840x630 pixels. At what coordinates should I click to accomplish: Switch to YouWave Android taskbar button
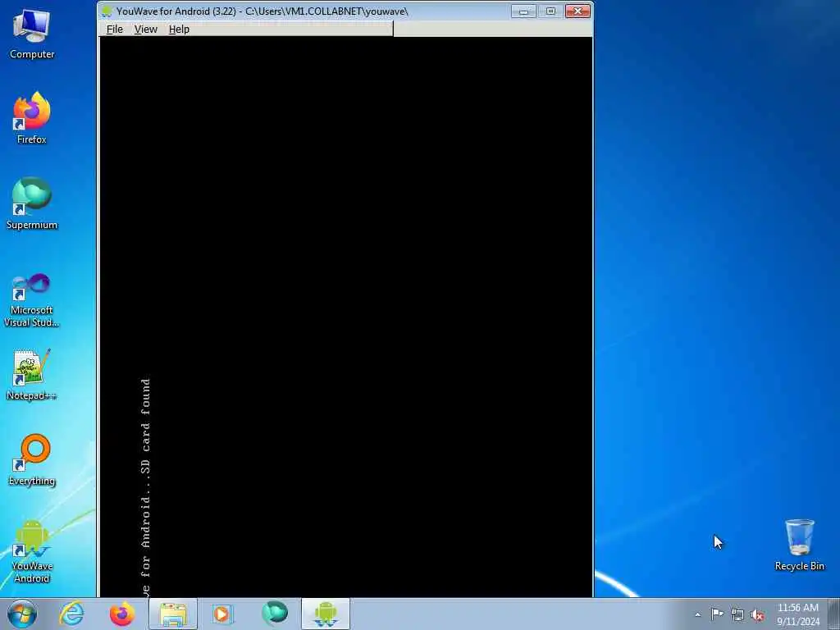[326, 614]
